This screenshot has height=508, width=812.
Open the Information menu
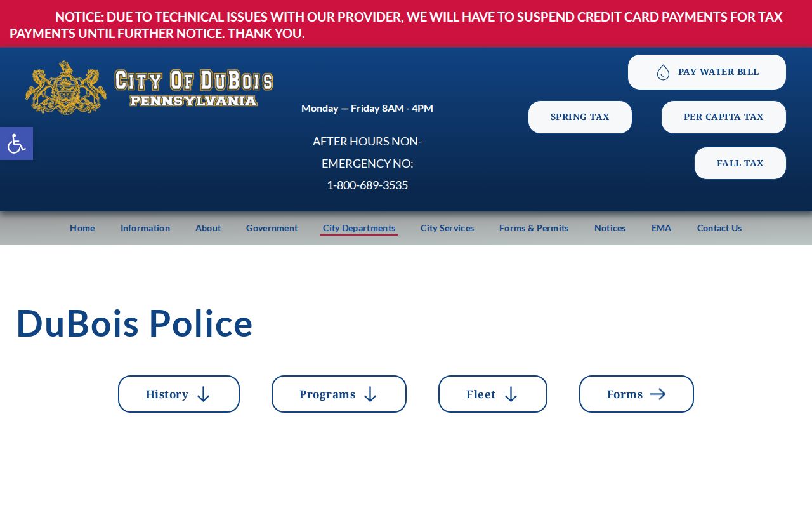coord(145,228)
